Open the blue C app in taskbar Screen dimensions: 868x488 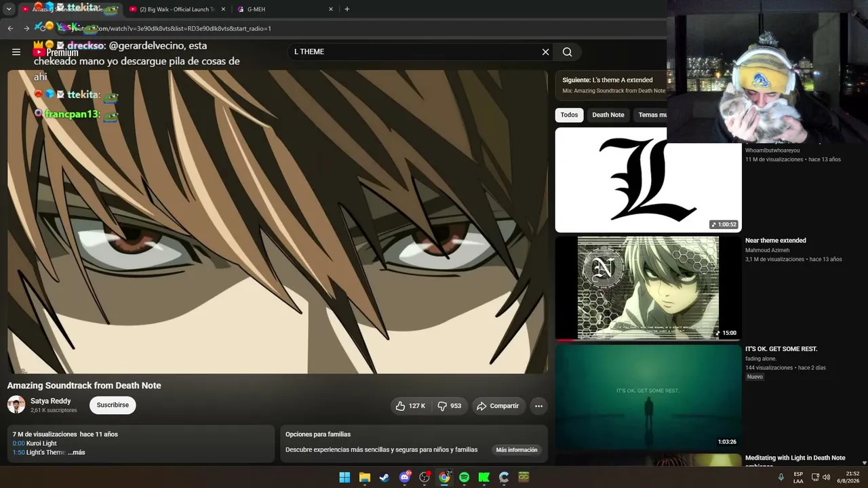coord(504,477)
